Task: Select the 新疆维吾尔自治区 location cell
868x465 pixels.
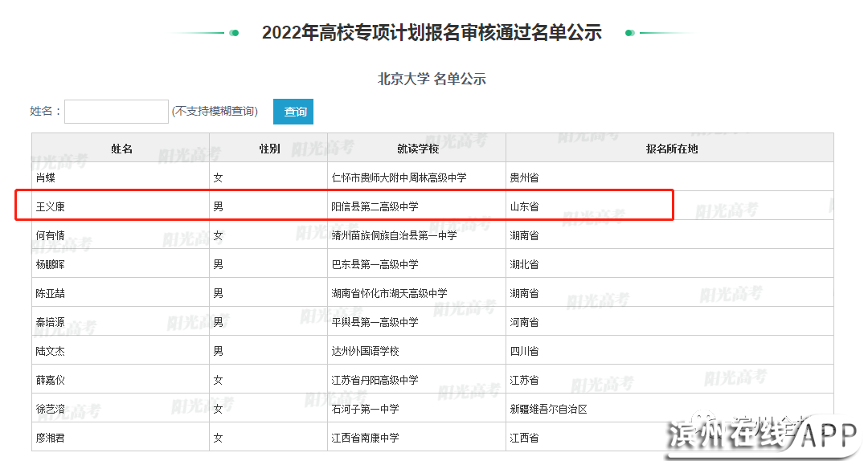Action: [x=548, y=409]
